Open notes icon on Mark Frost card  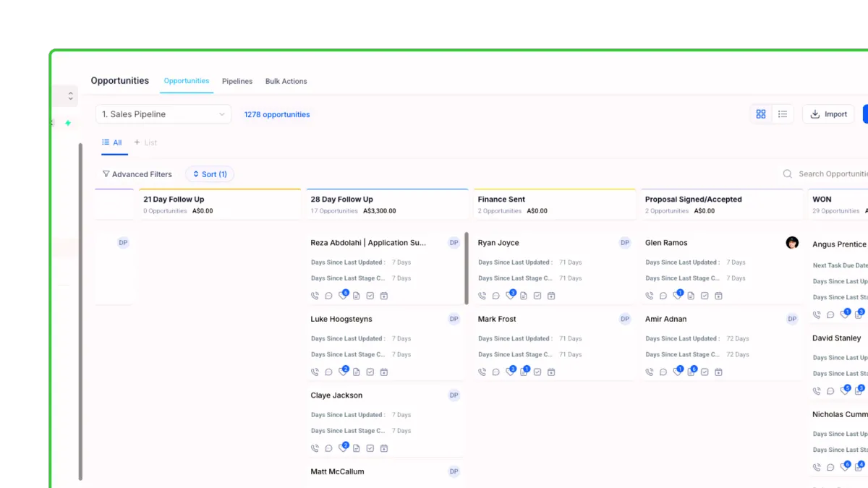pos(524,372)
